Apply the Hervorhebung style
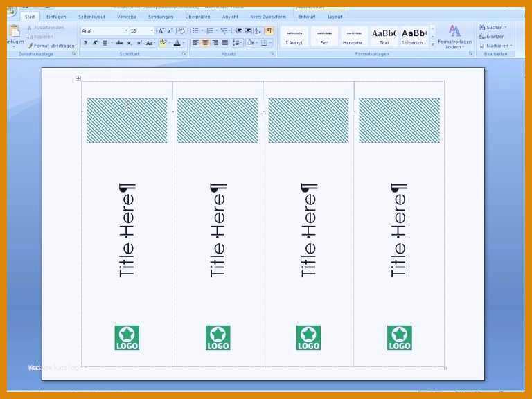 tap(354, 37)
